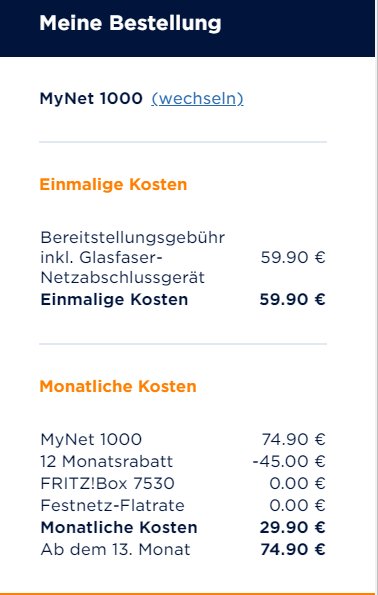Click the MyNet 1000 plan title
Screen dimensions: 378x595
click(91, 99)
